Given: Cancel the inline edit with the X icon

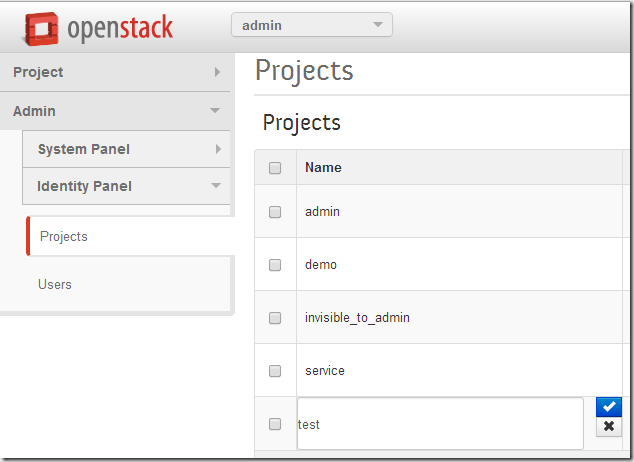Looking at the screenshot, I should tap(609, 426).
